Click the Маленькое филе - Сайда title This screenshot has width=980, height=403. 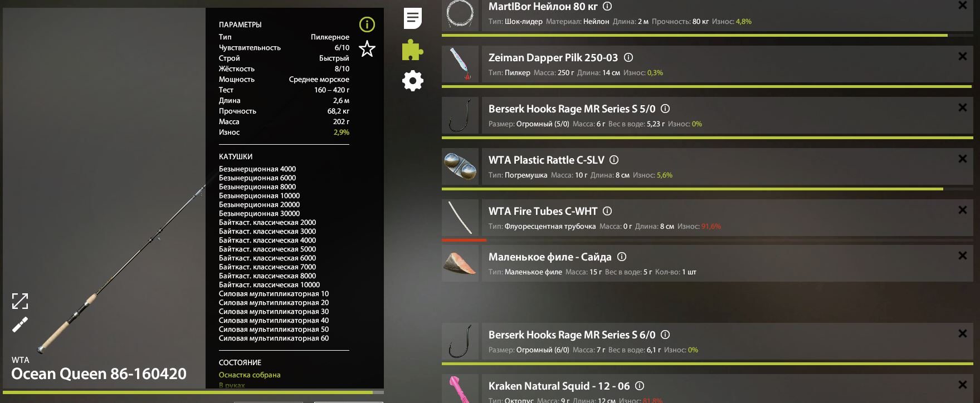point(550,257)
